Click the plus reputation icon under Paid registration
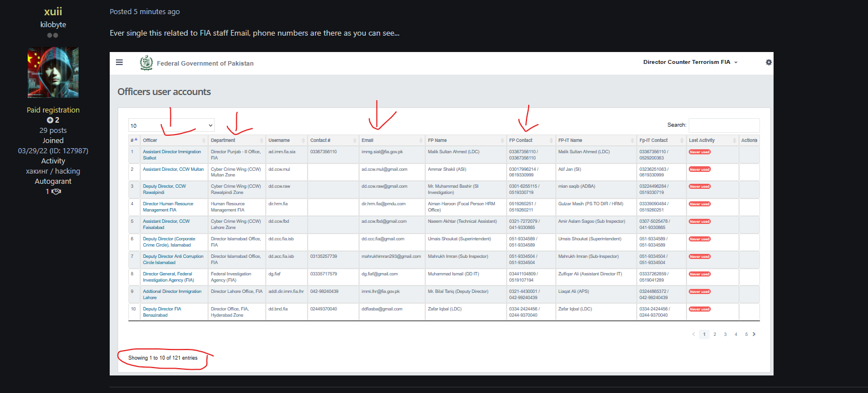Image resolution: width=868 pixels, height=393 pixels. click(x=50, y=120)
